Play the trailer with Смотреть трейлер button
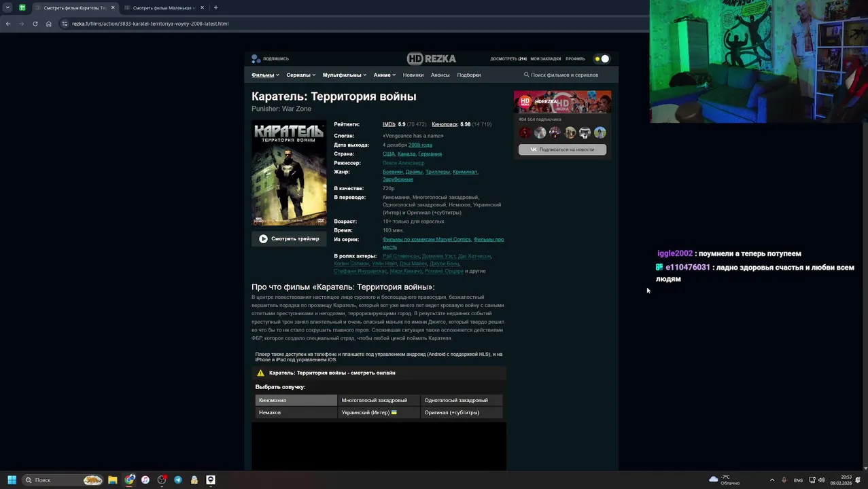 289,238
